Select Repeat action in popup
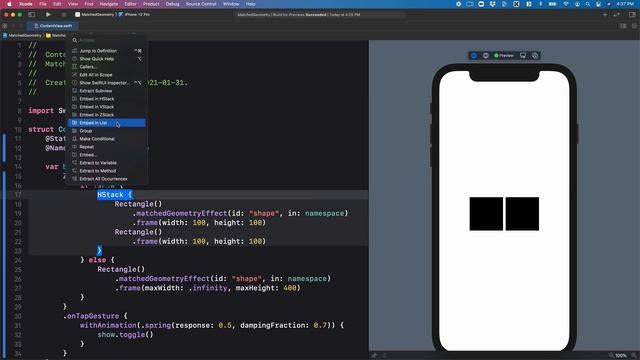Viewport: 640px width, 360px height. click(107, 147)
